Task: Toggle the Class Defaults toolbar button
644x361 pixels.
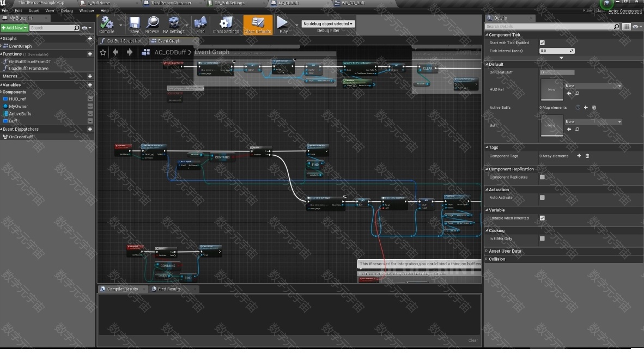Action: click(258, 25)
